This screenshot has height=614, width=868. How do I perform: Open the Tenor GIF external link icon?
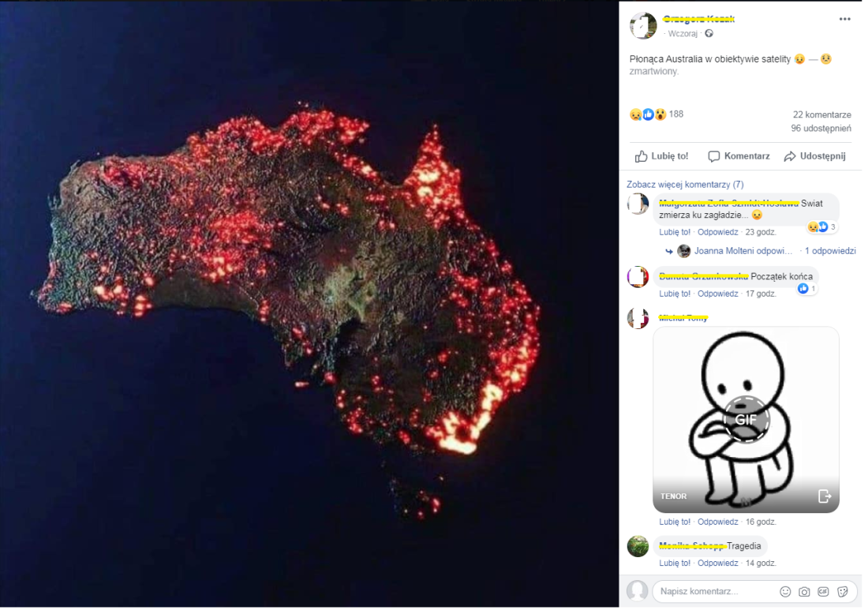(x=825, y=496)
